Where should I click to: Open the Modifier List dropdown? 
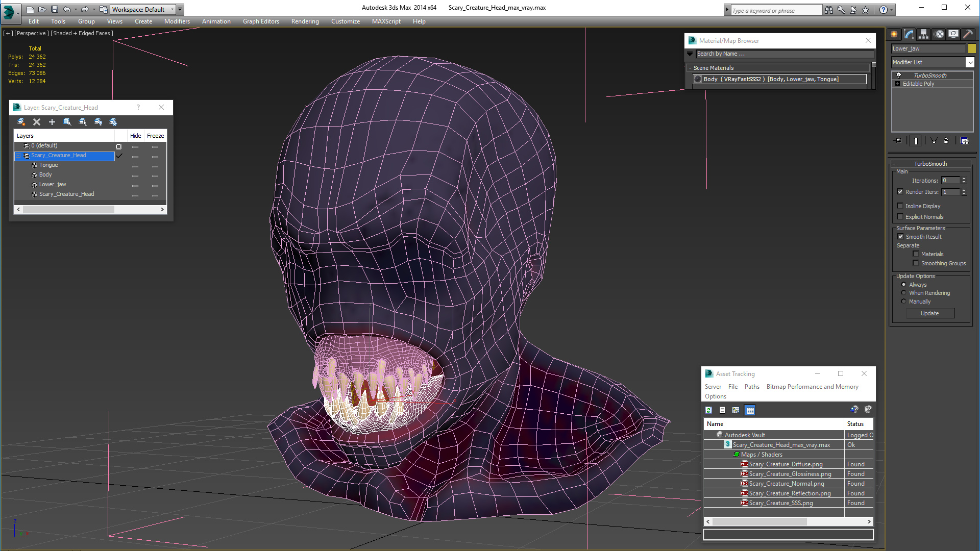pos(970,62)
